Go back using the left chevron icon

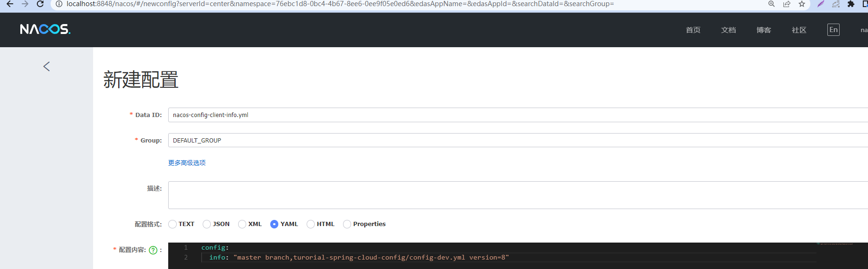coord(46,67)
